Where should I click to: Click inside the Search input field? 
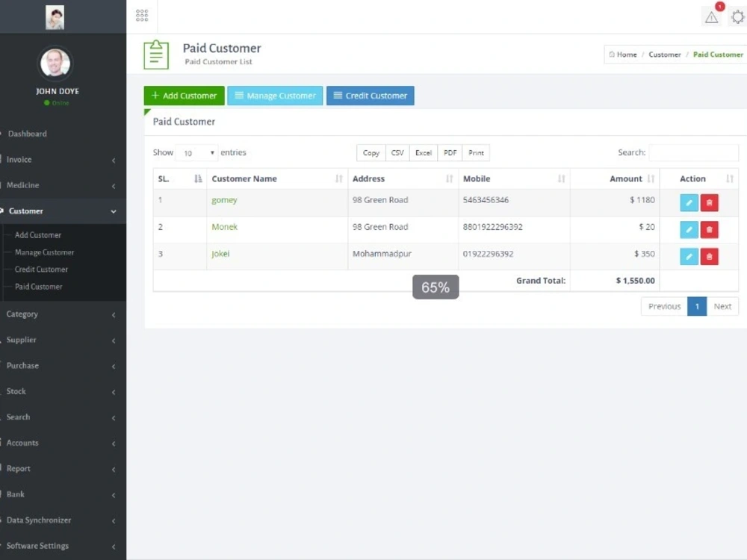point(693,152)
